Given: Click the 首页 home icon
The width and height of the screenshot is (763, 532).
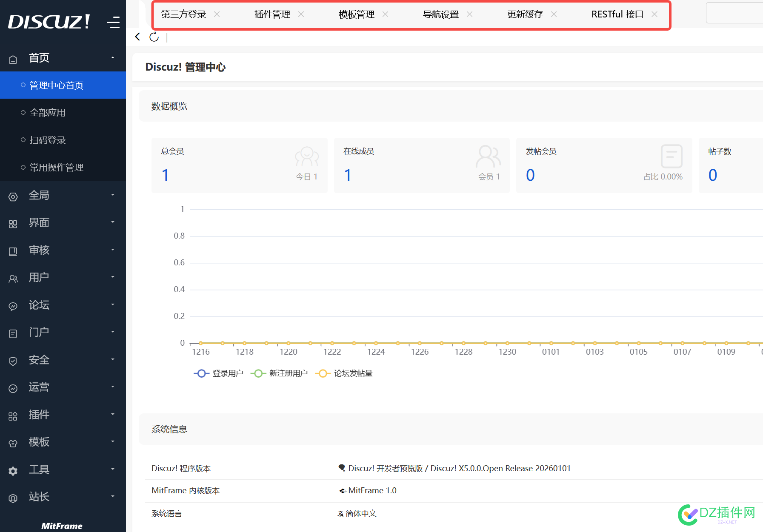Looking at the screenshot, I should (13, 59).
